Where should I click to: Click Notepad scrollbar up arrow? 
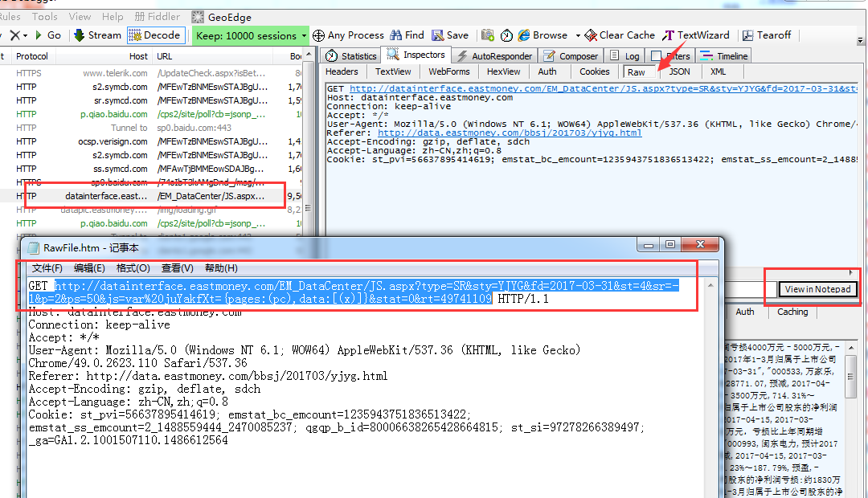coord(710,285)
